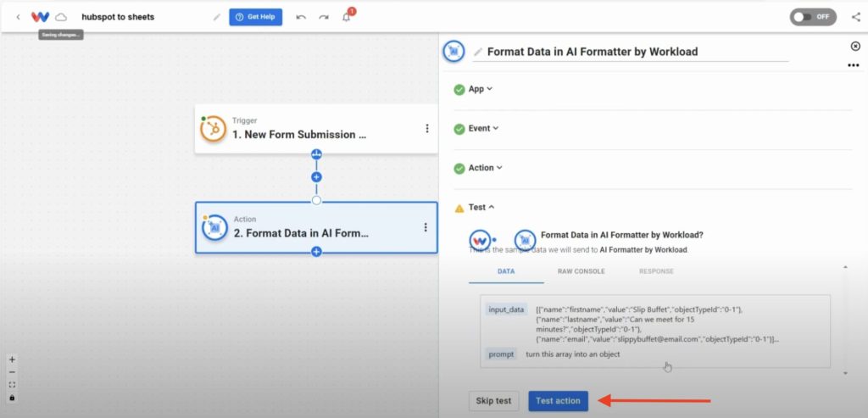The image size is (868, 418).
Task: Zoom in the canvas with plus
Action: tap(12, 359)
